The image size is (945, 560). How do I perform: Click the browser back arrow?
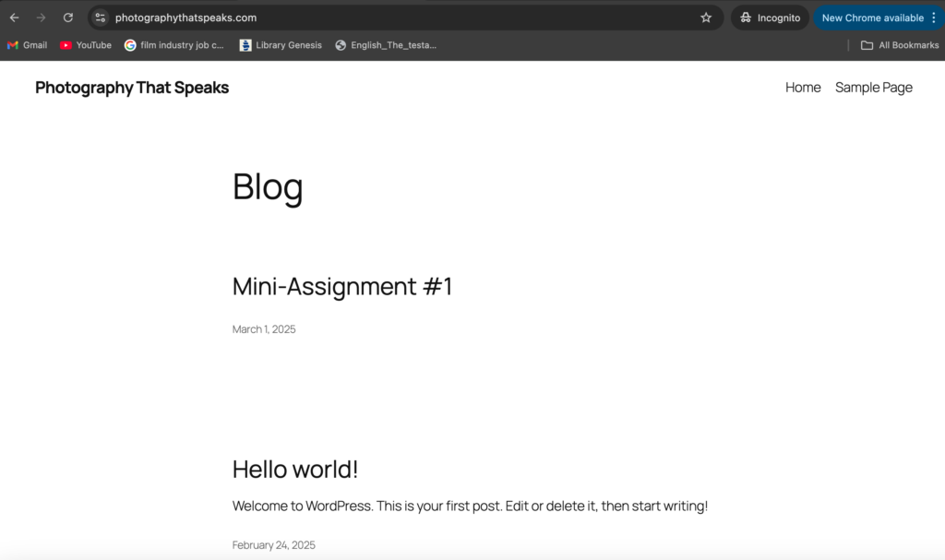15,18
